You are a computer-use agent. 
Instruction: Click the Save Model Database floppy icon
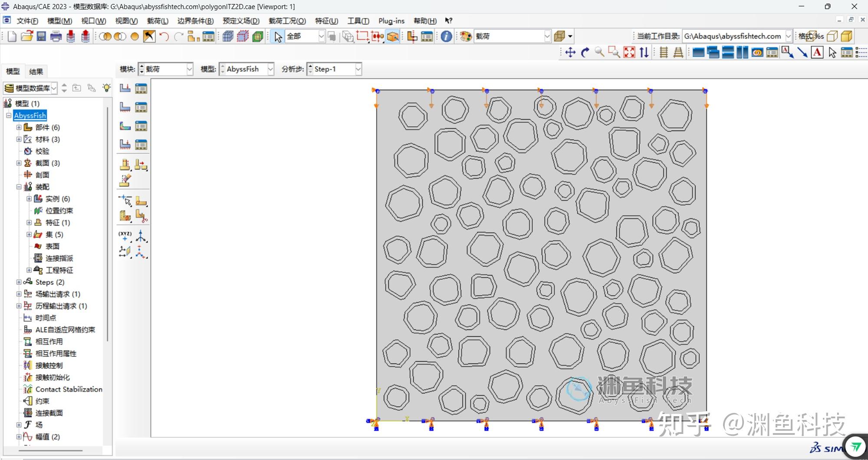[x=41, y=36]
